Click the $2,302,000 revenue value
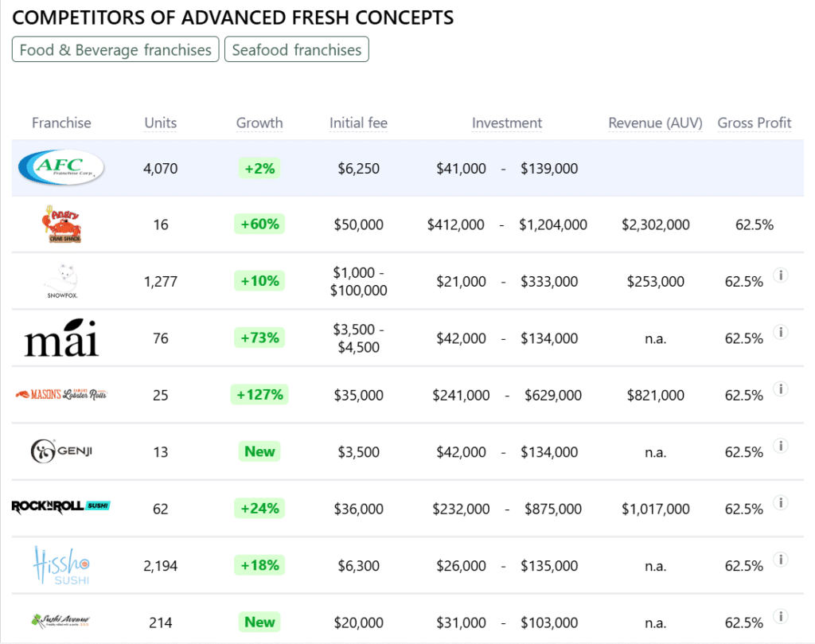 pos(656,224)
